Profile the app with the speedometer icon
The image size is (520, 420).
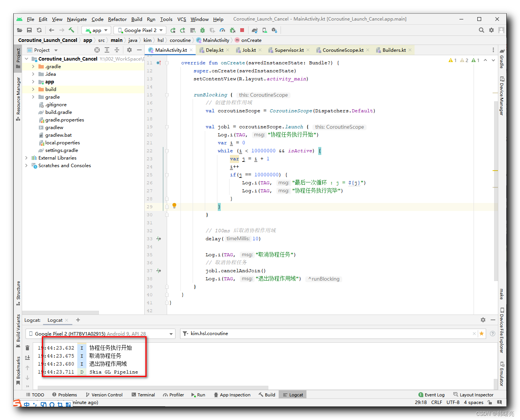click(222, 30)
